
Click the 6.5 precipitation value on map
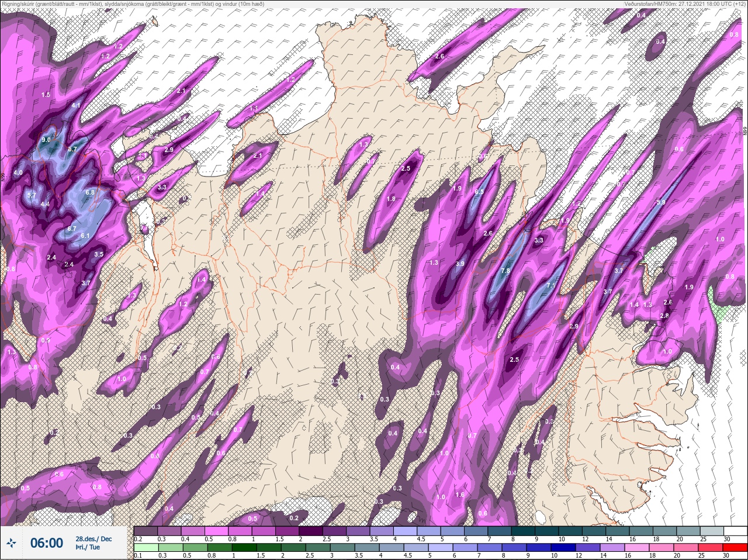(x=479, y=192)
